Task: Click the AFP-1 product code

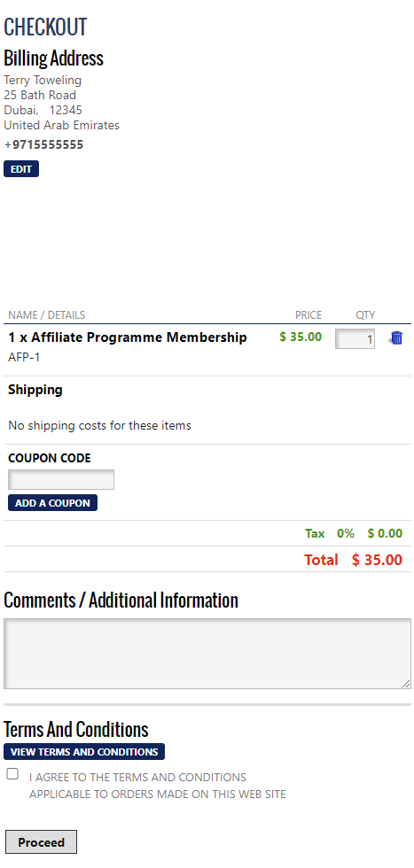Action: point(24,357)
